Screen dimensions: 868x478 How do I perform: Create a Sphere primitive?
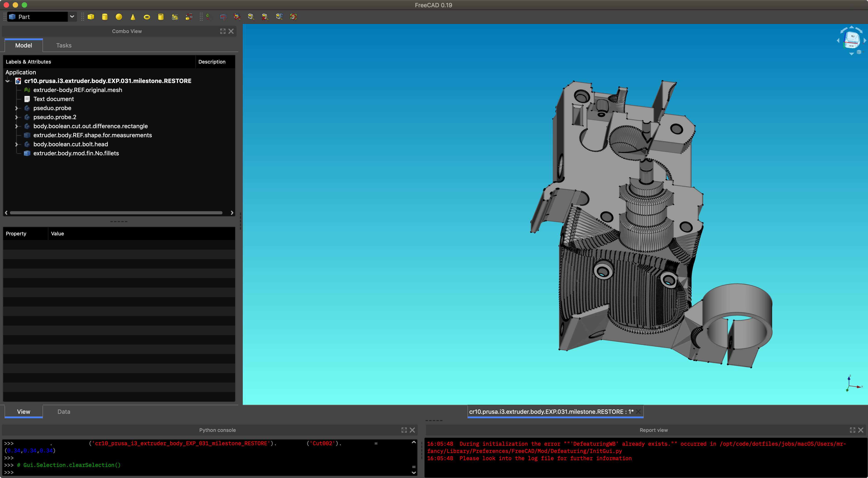pos(119,17)
